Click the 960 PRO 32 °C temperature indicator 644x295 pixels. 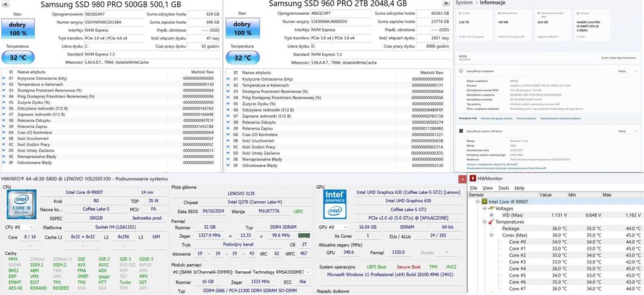pos(242,57)
